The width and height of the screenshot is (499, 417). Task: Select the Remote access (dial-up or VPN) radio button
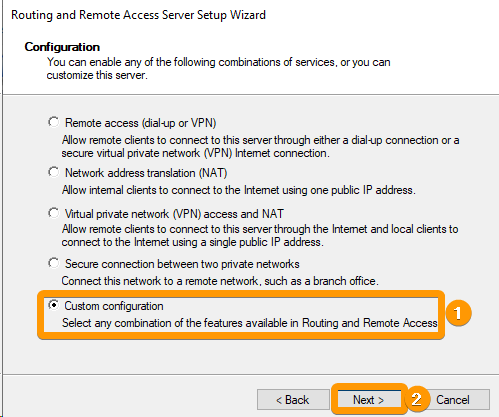click(54, 122)
